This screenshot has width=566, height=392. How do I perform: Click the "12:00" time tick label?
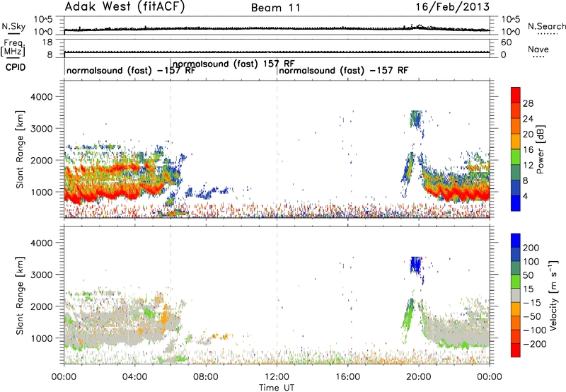(277, 377)
